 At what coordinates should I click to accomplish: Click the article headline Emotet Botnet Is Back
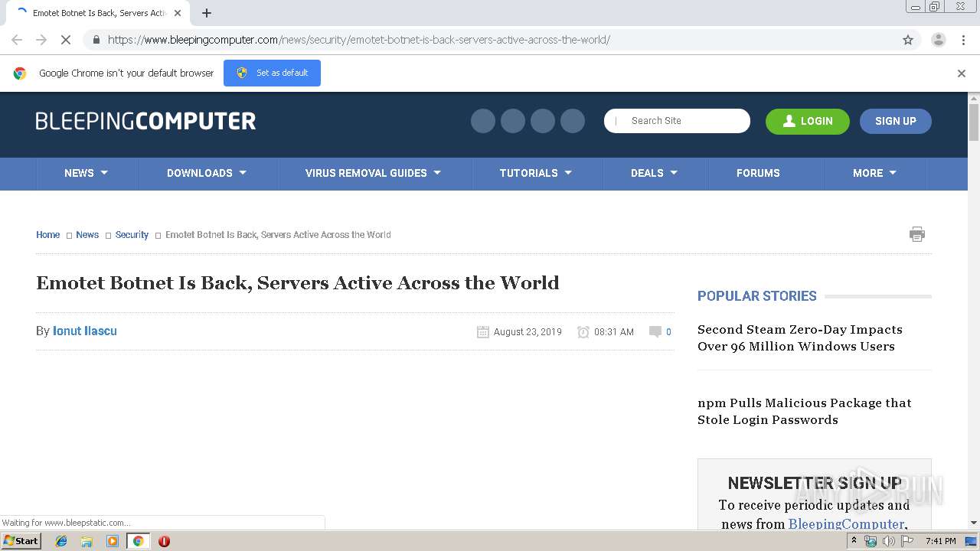(x=298, y=283)
